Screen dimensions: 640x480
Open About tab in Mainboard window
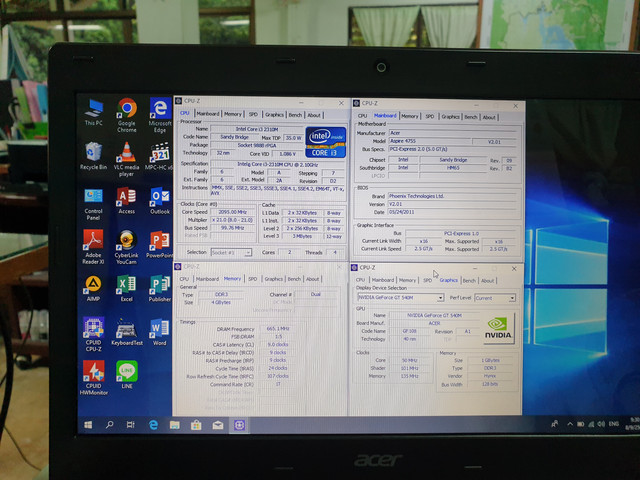pyautogui.click(x=489, y=117)
